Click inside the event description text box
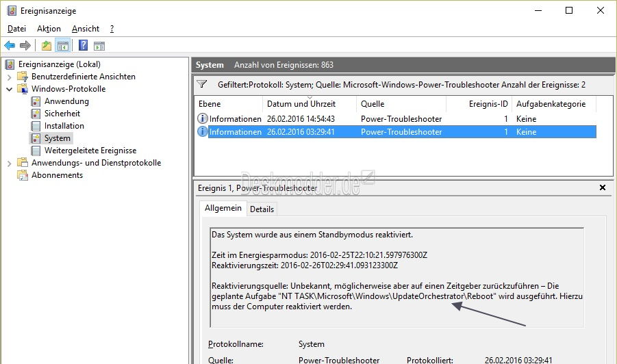The width and height of the screenshot is (617, 364). click(396, 277)
